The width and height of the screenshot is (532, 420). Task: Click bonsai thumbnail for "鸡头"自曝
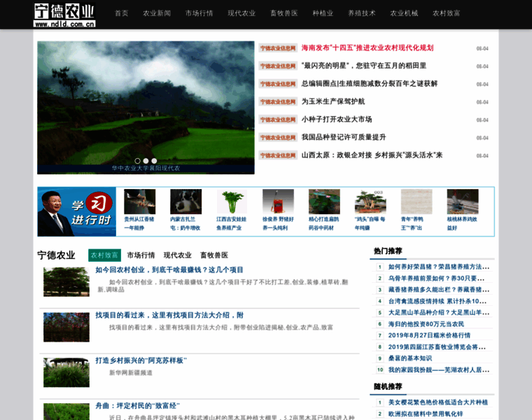pyautogui.click(x=370, y=202)
